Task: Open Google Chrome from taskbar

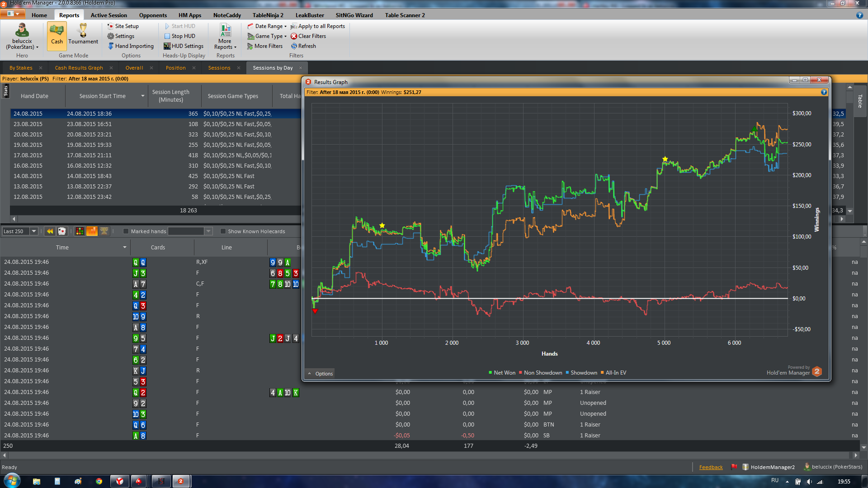Action: (99, 481)
